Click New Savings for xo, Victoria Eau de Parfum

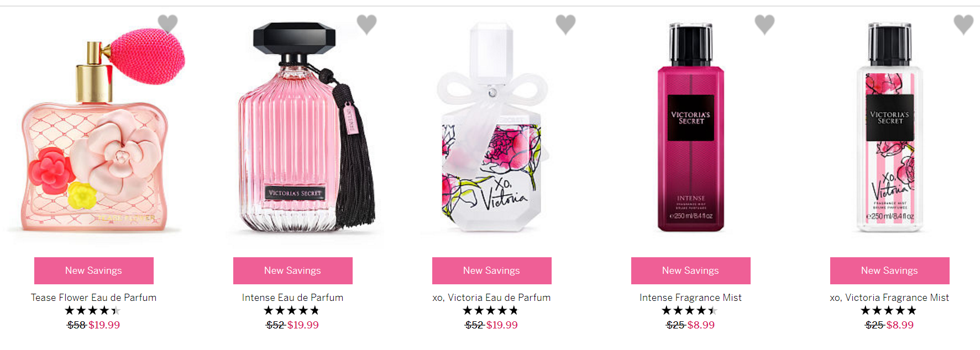point(492,271)
